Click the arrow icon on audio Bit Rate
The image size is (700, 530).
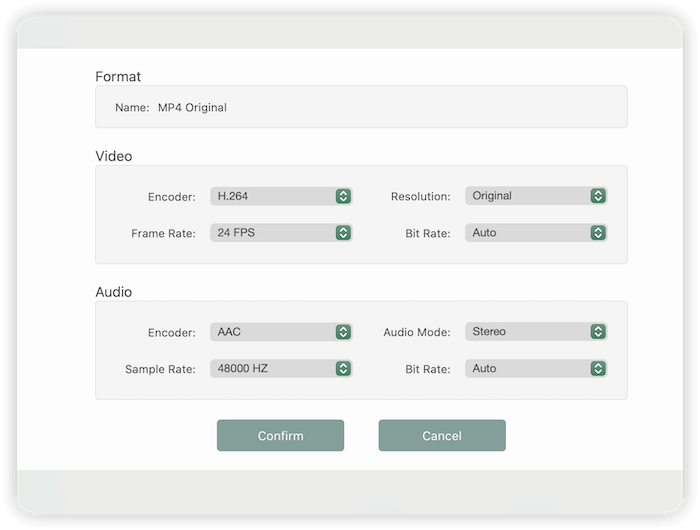pyautogui.click(x=598, y=369)
